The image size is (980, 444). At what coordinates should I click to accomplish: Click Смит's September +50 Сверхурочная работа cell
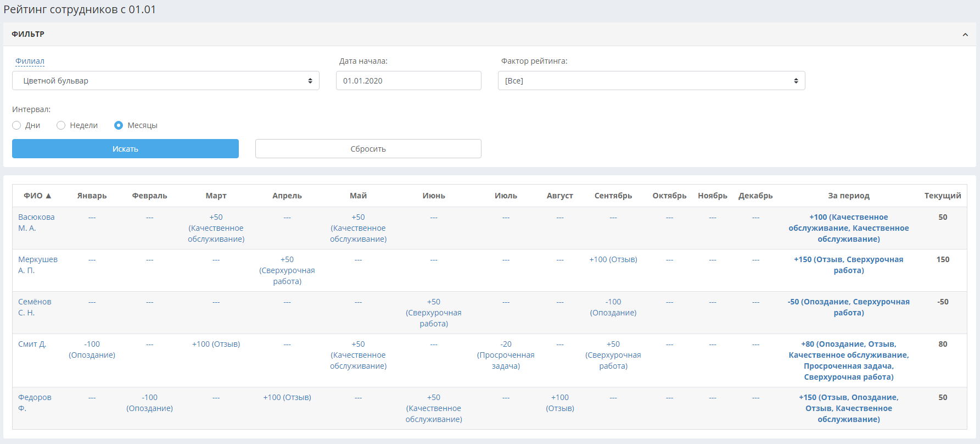(x=613, y=355)
